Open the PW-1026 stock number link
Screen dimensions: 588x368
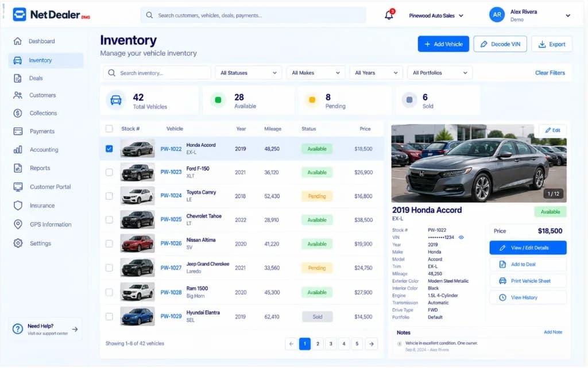point(171,243)
